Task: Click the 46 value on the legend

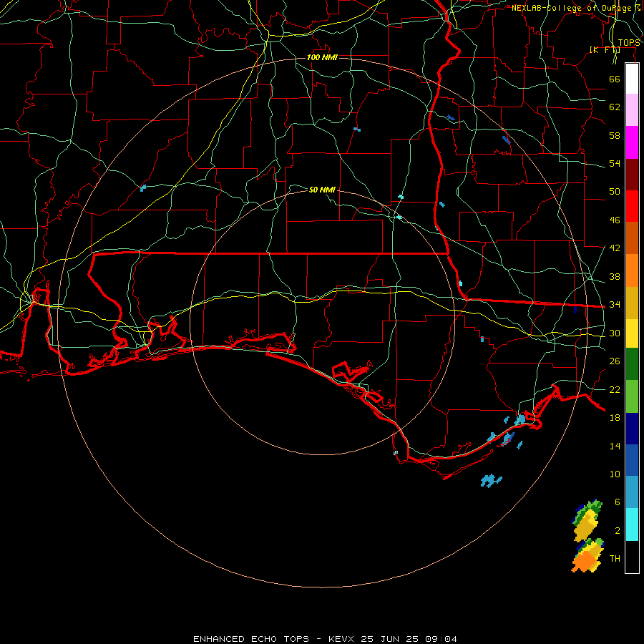Action: tap(615, 220)
